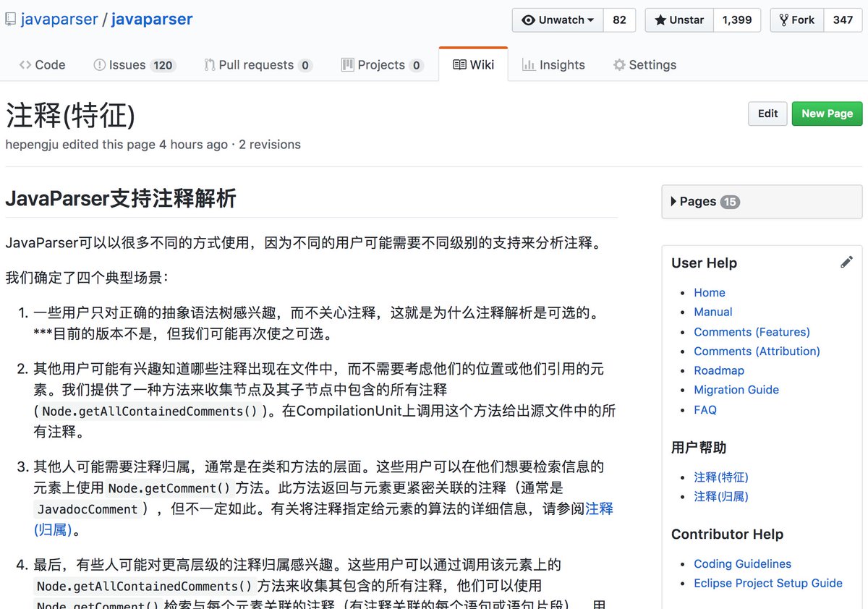Open Eclipse Project Setup Guide link
This screenshot has width=868, height=609.
tap(768, 583)
